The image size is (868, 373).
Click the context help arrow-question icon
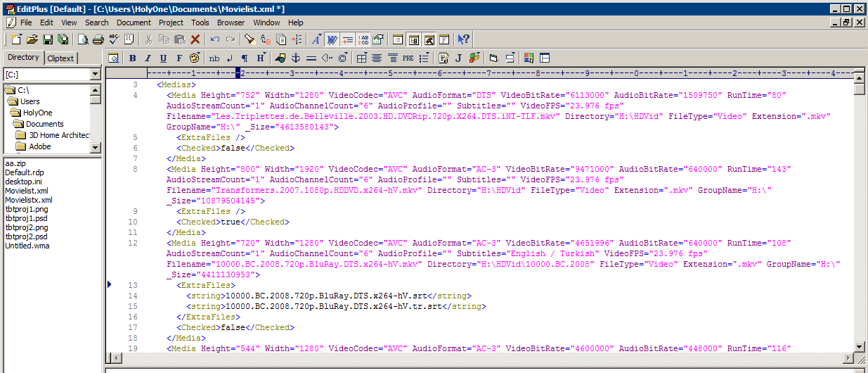463,39
